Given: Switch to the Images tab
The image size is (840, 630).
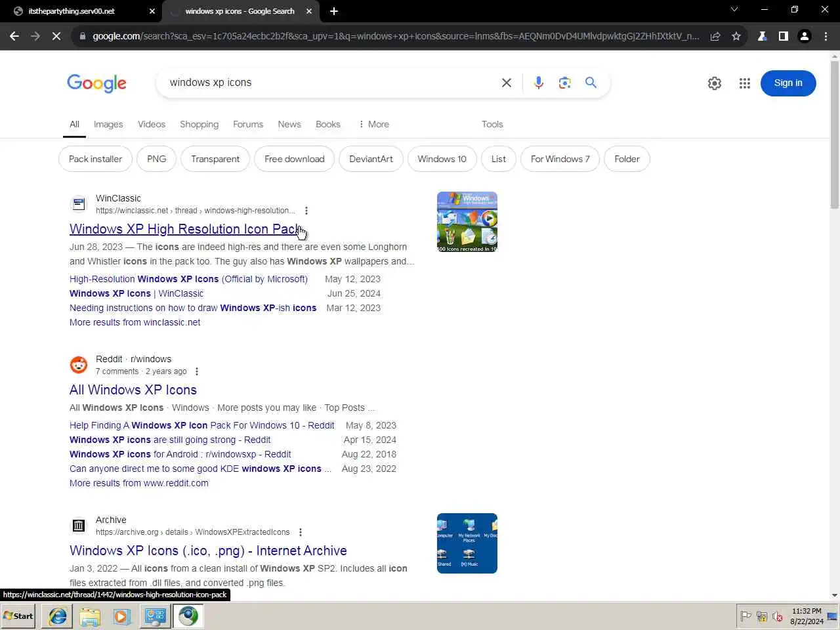Looking at the screenshot, I should pyautogui.click(x=108, y=124).
